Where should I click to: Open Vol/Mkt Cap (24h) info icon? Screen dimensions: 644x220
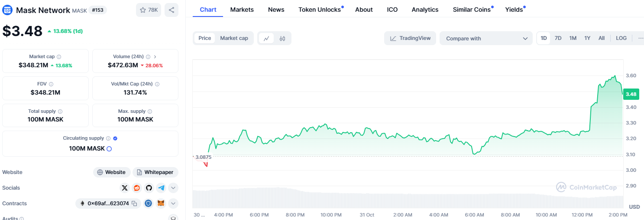coord(157,84)
